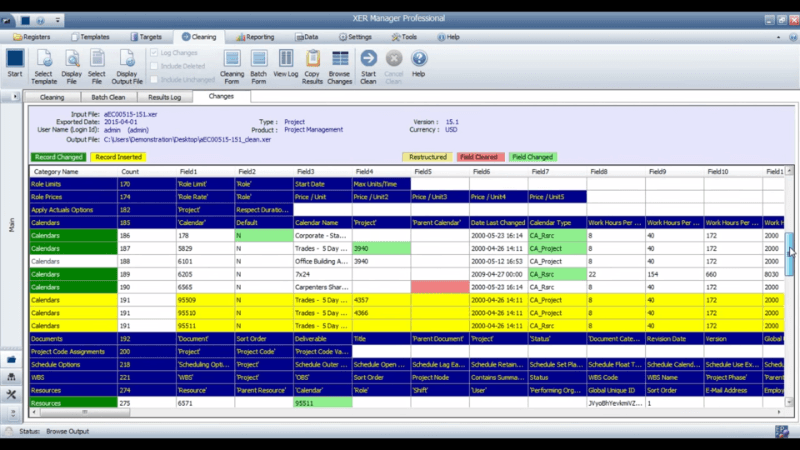Click the Restructured legend swatch
800x450 pixels.
click(x=428, y=157)
